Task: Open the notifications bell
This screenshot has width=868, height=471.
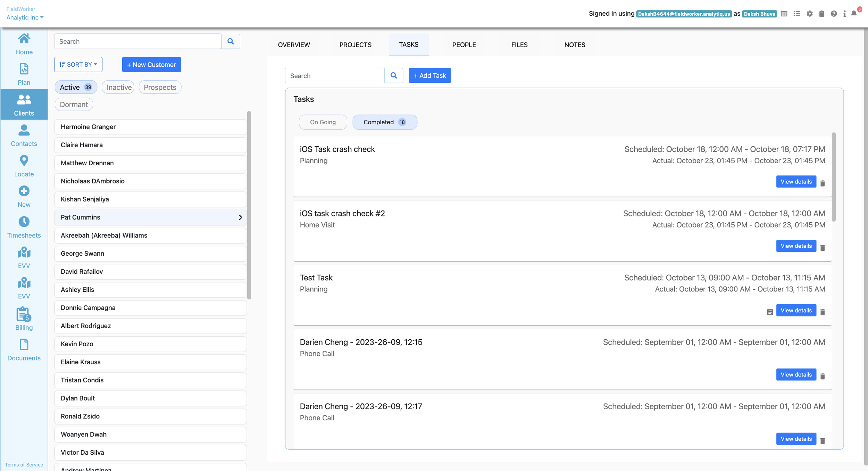Action: click(x=854, y=14)
